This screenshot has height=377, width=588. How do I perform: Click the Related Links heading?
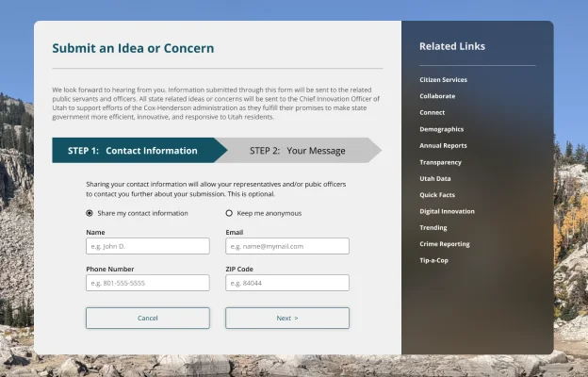tap(452, 46)
